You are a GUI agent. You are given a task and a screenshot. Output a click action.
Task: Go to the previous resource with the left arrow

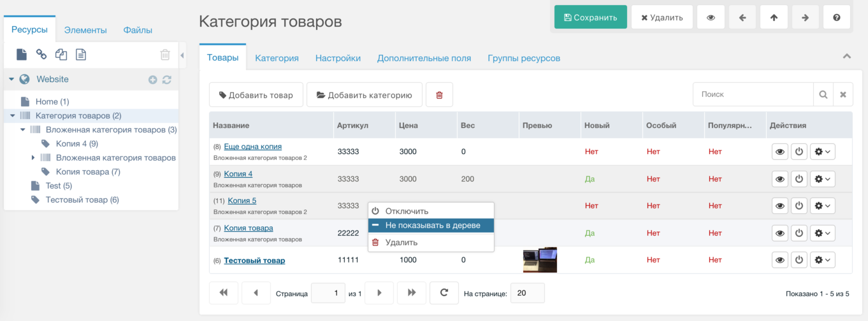click(742, 18)
